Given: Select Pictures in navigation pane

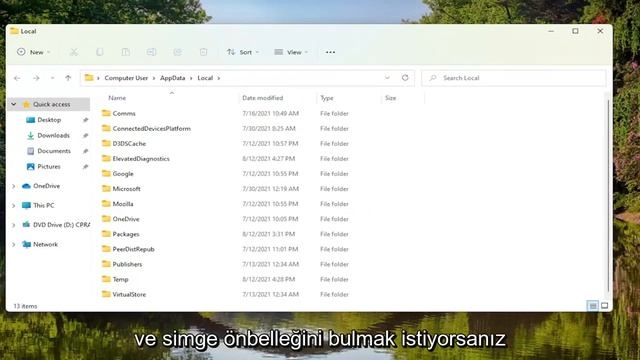Looking at the screenshot, I should tap(49, 167).
